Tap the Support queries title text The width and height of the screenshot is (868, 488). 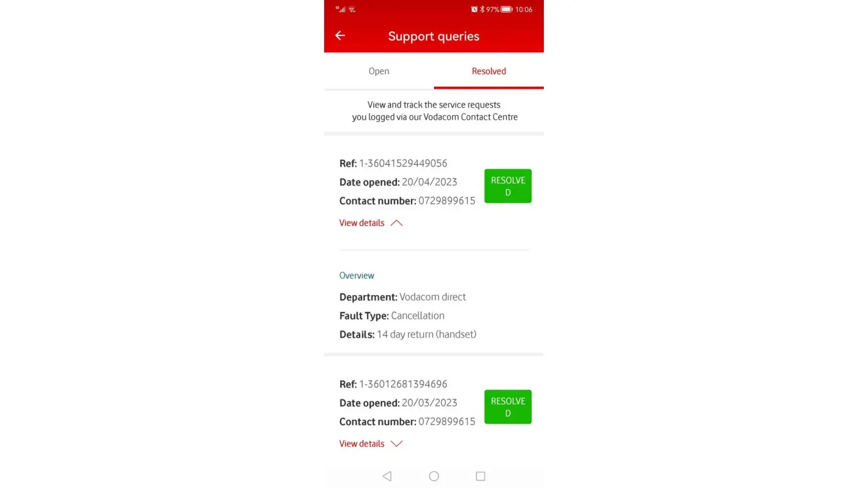[434, 37]
